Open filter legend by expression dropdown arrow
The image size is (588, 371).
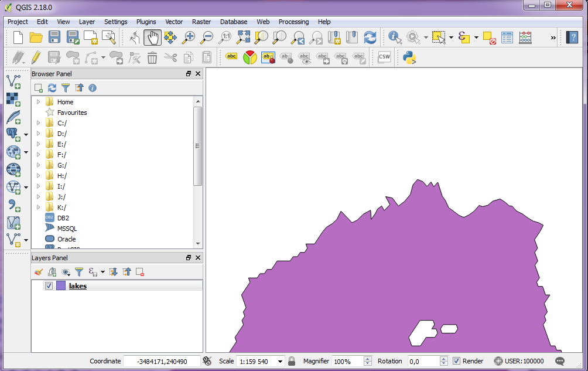(102, 272)
